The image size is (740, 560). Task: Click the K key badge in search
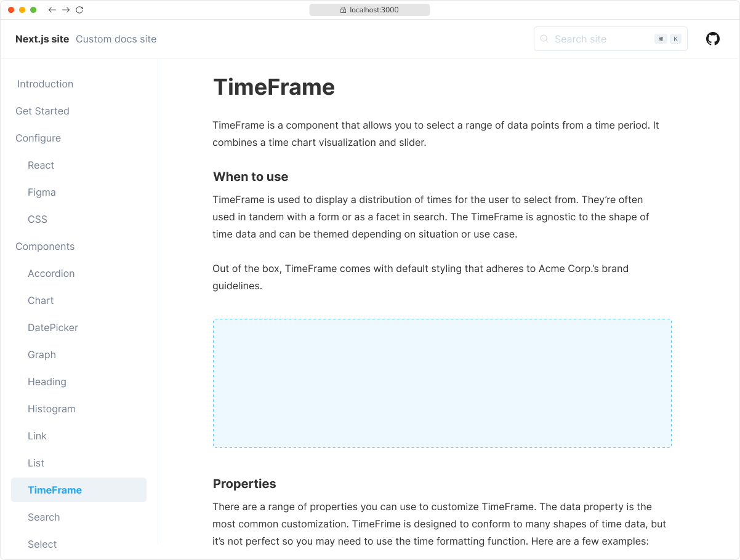(675, 38)
